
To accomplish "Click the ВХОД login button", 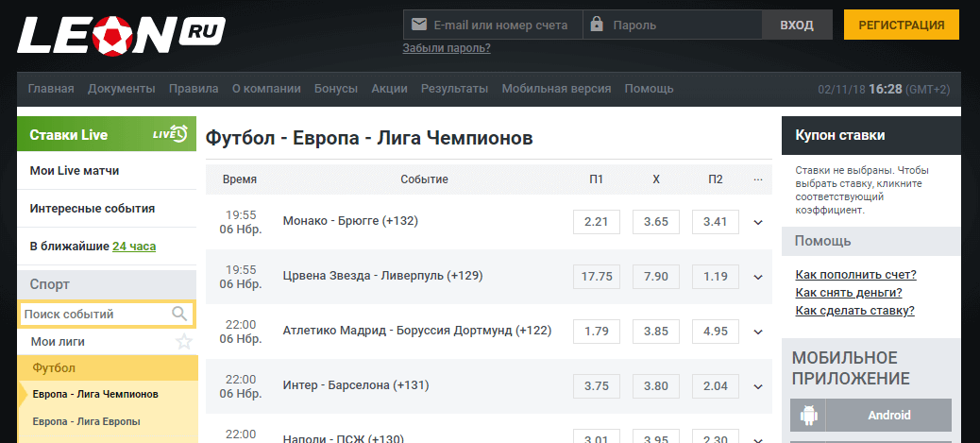I will [797, 25].
